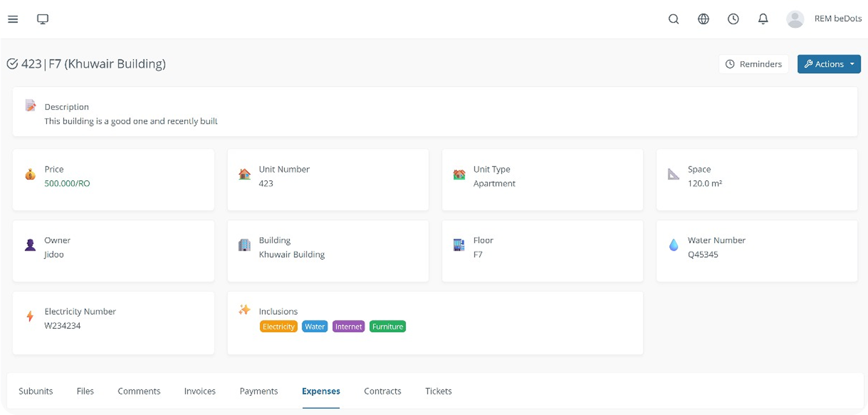
Task: Click the money bag Price icon
Action: 30,174
